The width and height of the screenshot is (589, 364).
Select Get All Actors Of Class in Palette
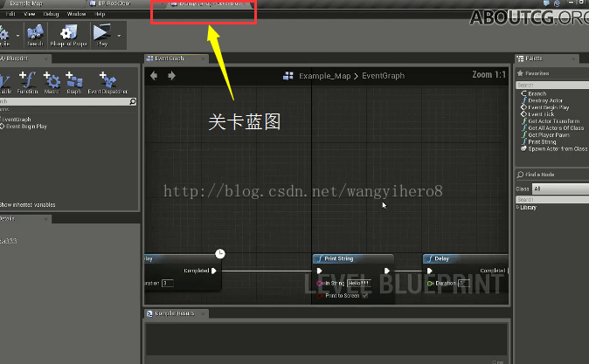pos(556,128)
